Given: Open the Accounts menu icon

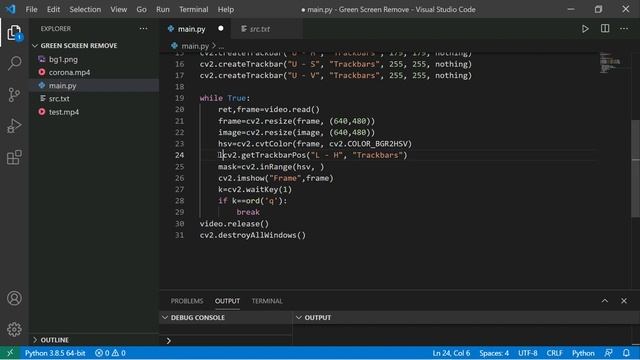Looking at the screenshot, I should (x=14, y=298).
